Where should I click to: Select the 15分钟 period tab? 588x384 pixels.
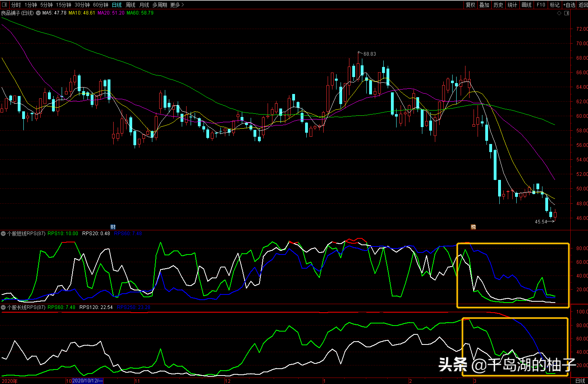[64, 5]
